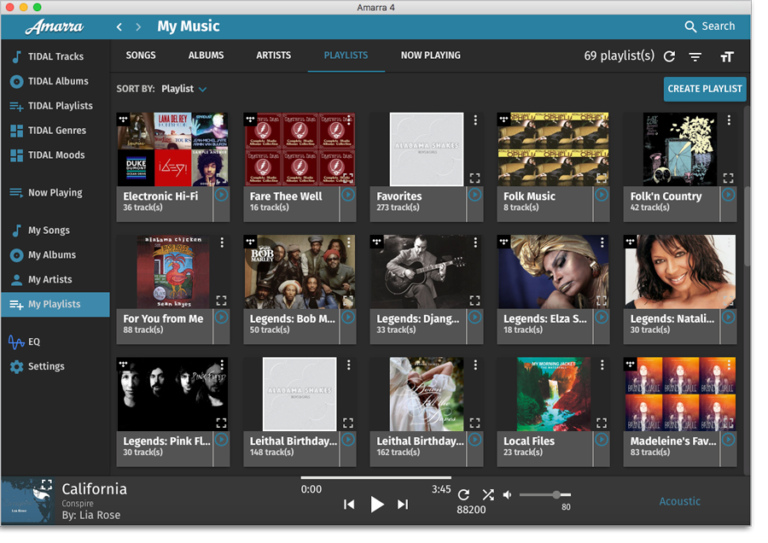Expand the Favorites playlist cover
Screen dimensions: 768x543
pyautogui.click(x=475, y=178)
